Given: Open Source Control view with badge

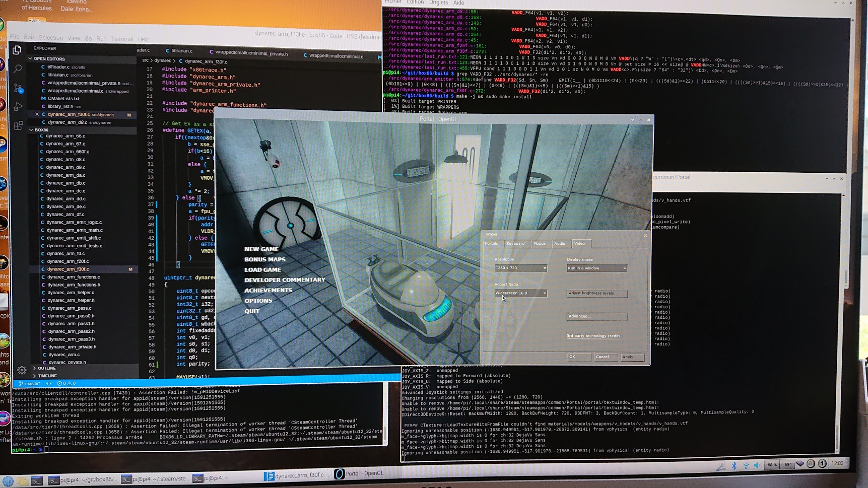Looking at the screenshot, I should click(18, 88).
